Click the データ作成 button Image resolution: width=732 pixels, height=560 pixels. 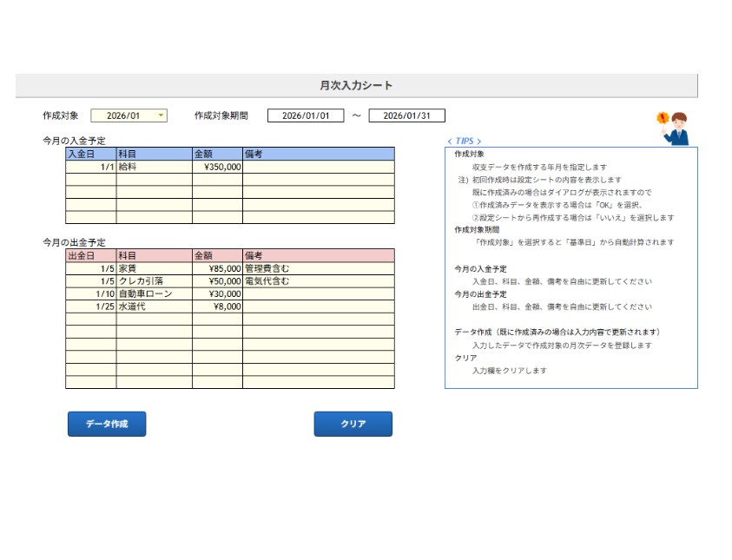[x=107, y=424]
